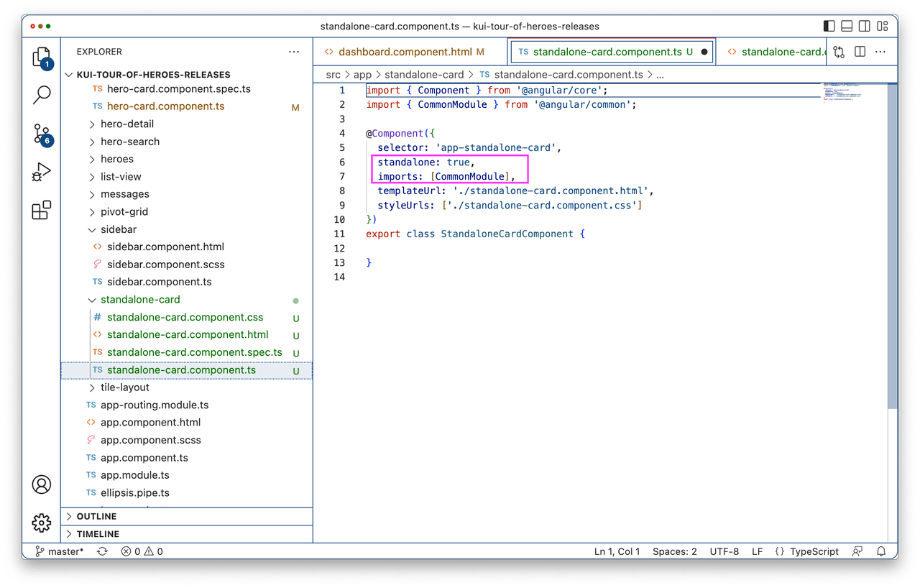Click the editor vertical scrollbar
This screenshot has width=920, height=588.
893,244
